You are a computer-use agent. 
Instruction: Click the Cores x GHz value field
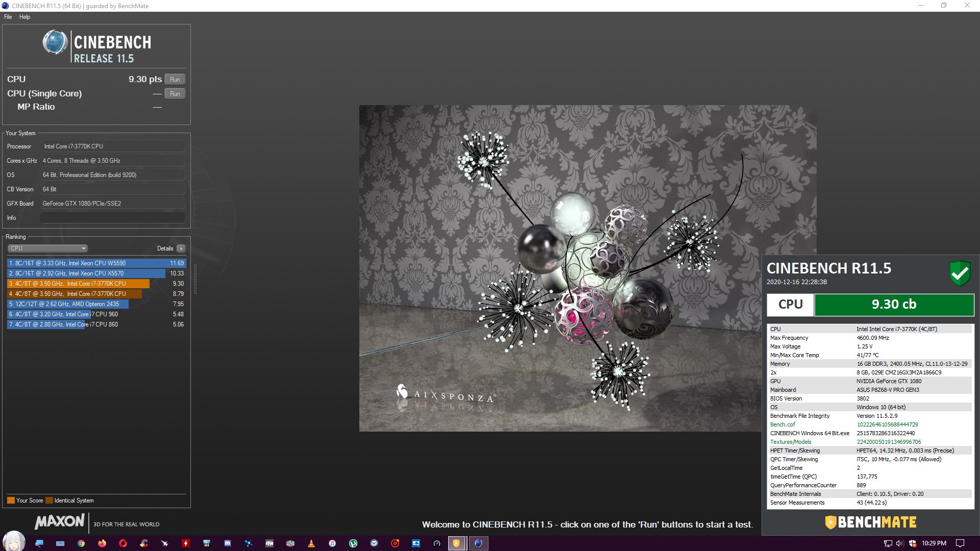coord(112,161)
